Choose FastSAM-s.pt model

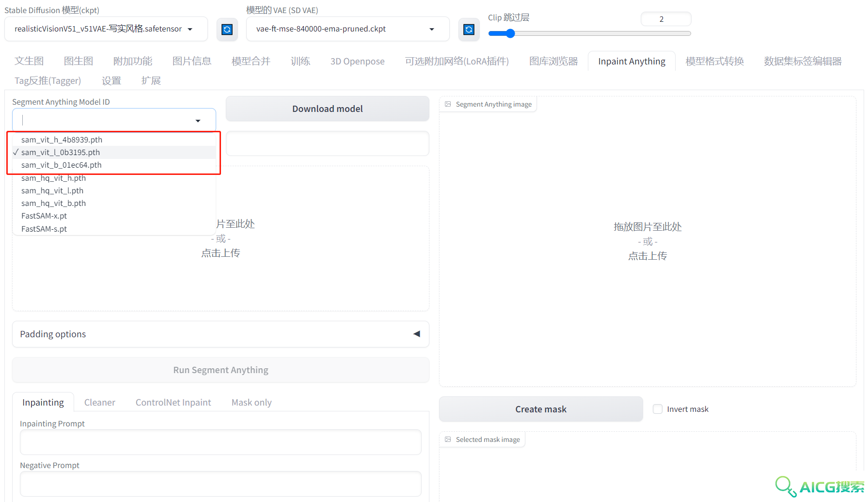(114, 229)
